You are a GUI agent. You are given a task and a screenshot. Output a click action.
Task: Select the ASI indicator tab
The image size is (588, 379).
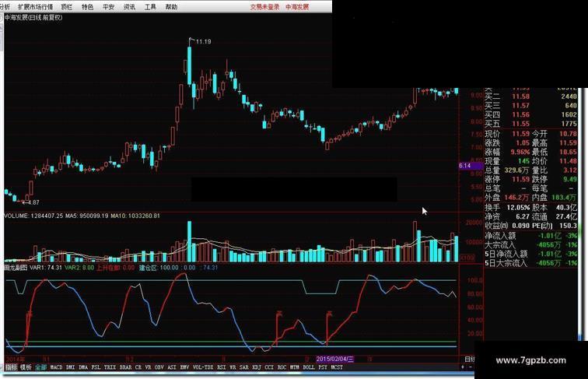click(x=172, y=367)
